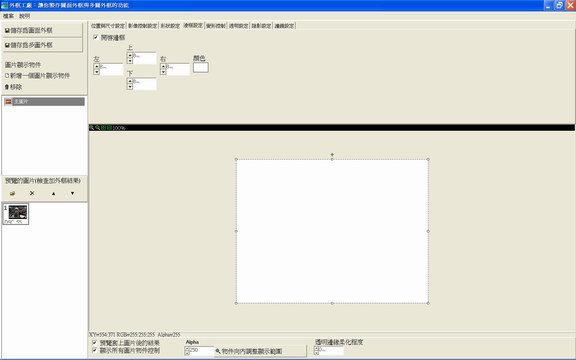576x360 pixels.
Task: Click the Alpha value input field
Action: (x=202, y=351)
